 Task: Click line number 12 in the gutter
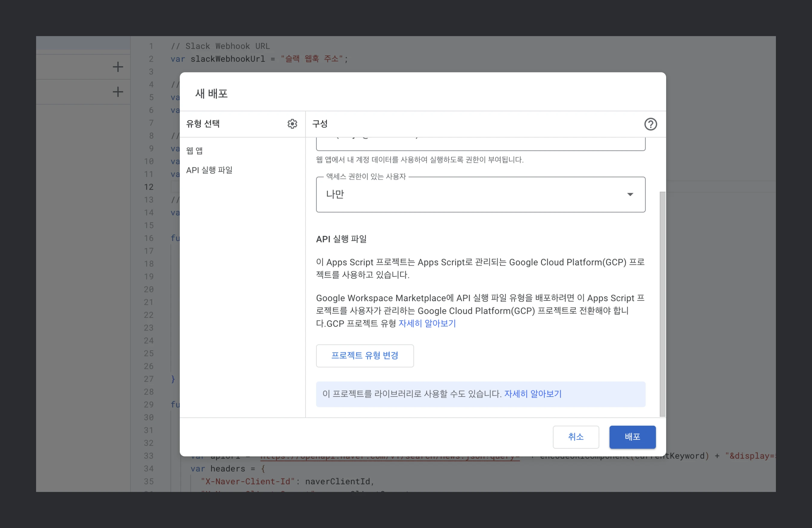click(149, 187)
